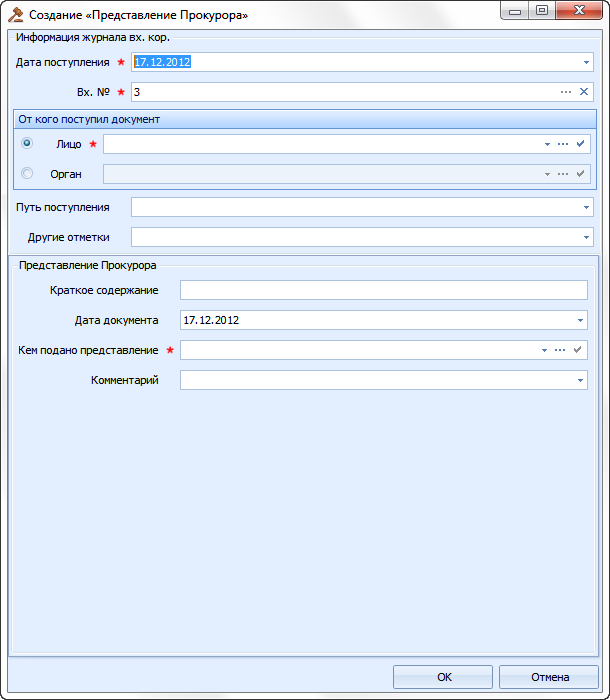610x700 pixels.
Task: Click the OK button
Action: click(x=443, y=677)
